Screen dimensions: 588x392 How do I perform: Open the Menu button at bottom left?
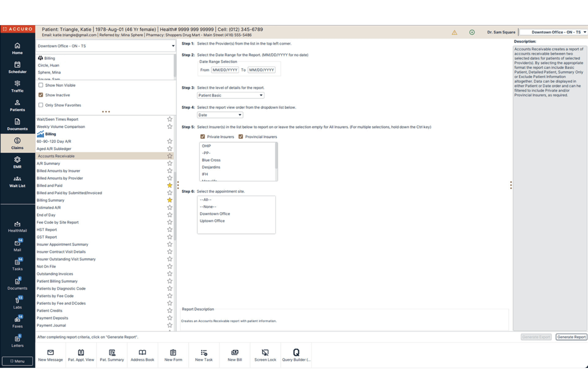17,361
